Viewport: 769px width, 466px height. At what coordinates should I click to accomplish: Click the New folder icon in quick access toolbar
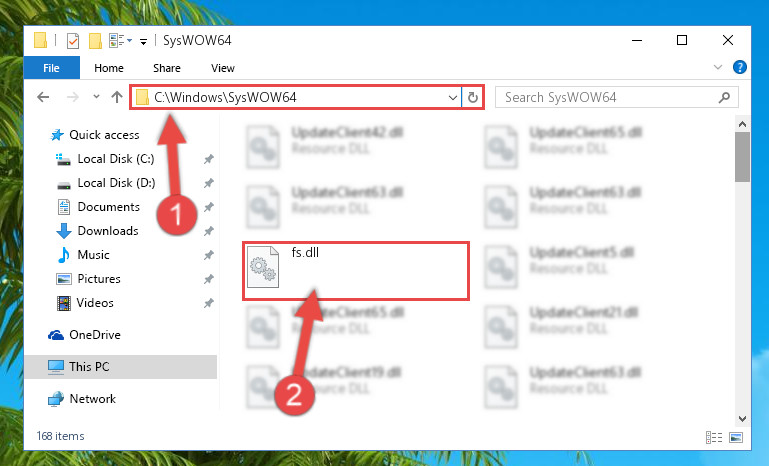95,41
